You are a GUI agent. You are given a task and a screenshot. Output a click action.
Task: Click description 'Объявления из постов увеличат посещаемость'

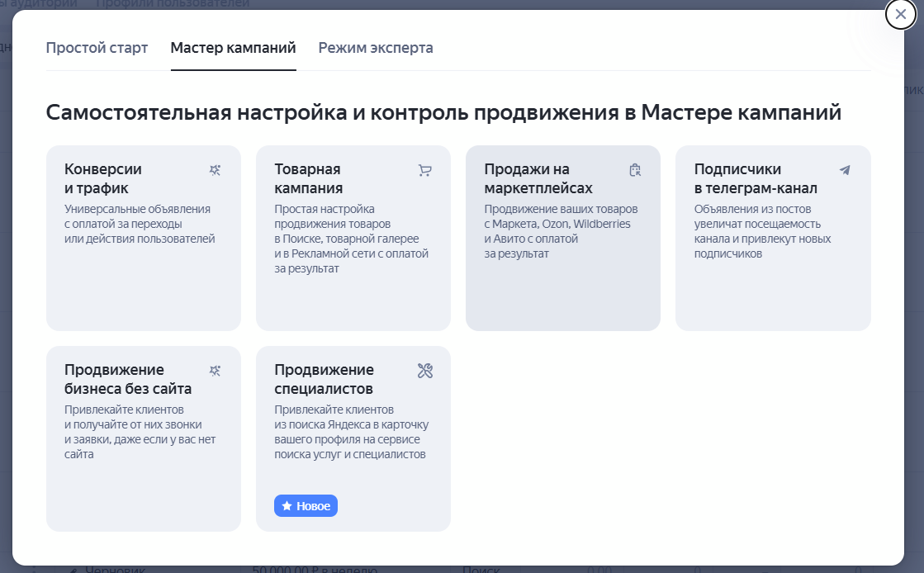(762, 231)
